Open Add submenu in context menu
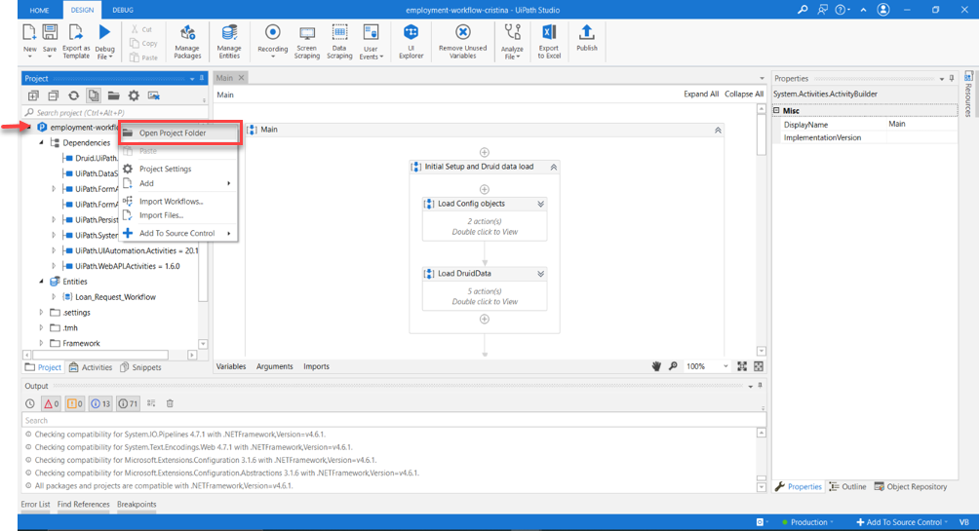Screen dimensions: 980x531 tap(177, 184)
